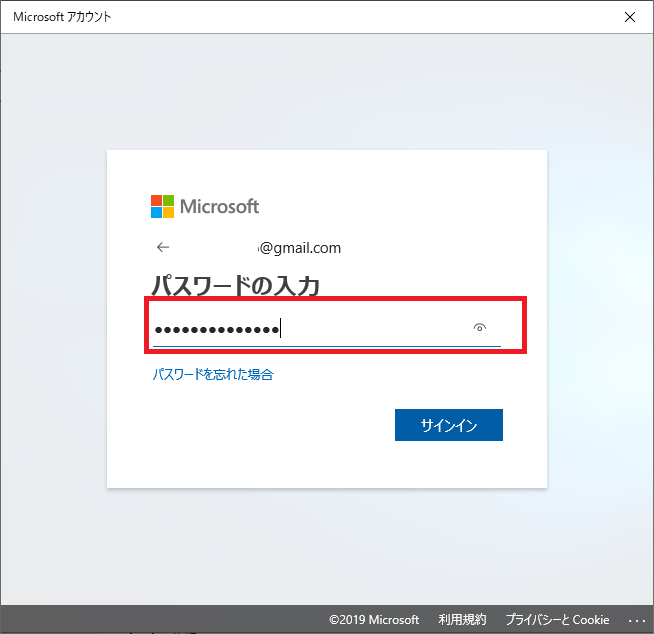
Task: Open 利用規約 in the footer
Action: (462, 620)
